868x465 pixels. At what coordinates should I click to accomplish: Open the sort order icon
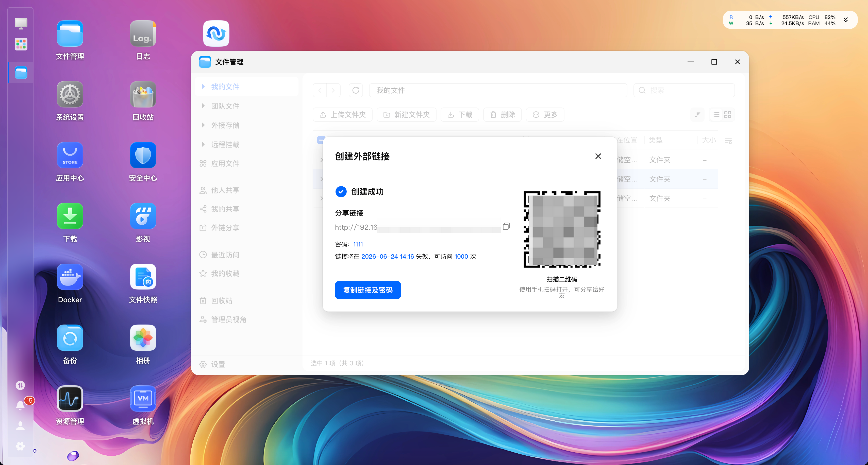pos(697,115)
